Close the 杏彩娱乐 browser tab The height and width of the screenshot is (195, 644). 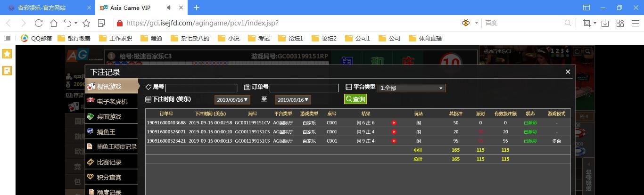[89, 8]
